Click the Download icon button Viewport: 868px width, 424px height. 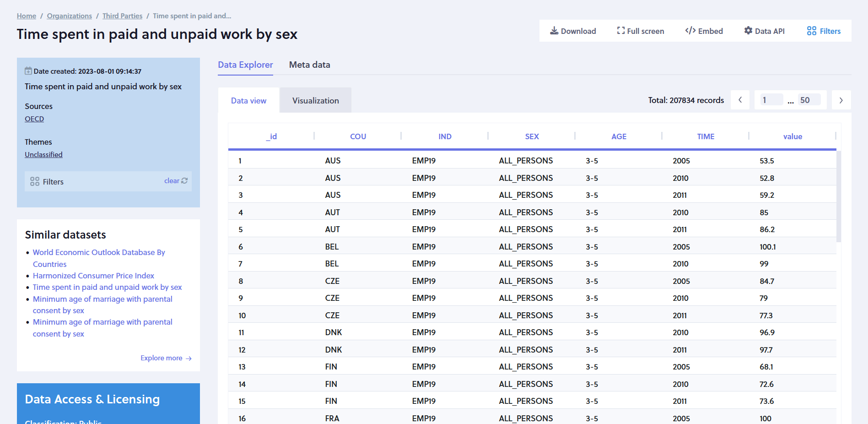[554, 31]
